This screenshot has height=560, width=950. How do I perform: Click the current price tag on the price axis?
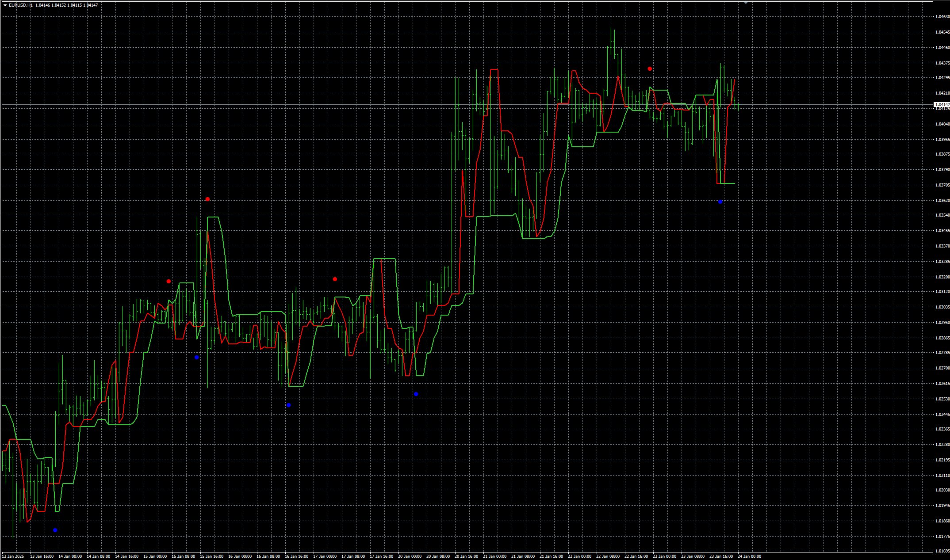click(942, 105)
